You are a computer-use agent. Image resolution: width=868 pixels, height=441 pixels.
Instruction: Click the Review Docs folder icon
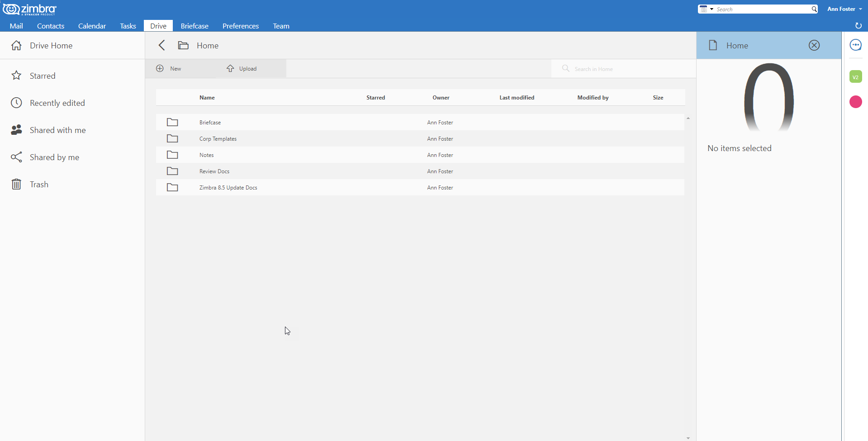coord(172,171)
